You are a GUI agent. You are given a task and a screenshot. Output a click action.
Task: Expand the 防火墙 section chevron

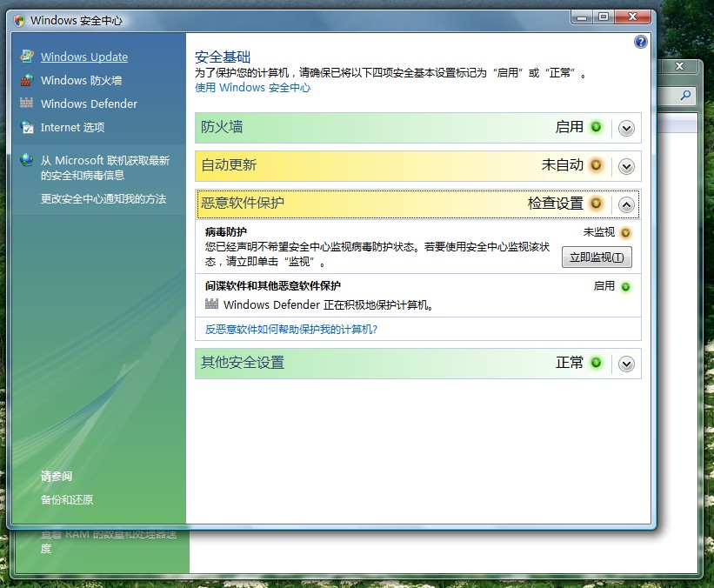[x=626, y=128]
